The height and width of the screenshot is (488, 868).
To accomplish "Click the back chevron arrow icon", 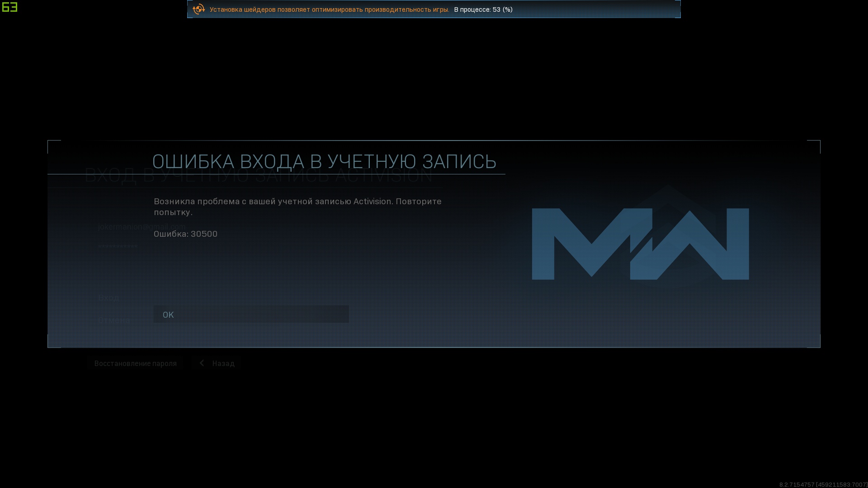I will (x=202, y=363).
